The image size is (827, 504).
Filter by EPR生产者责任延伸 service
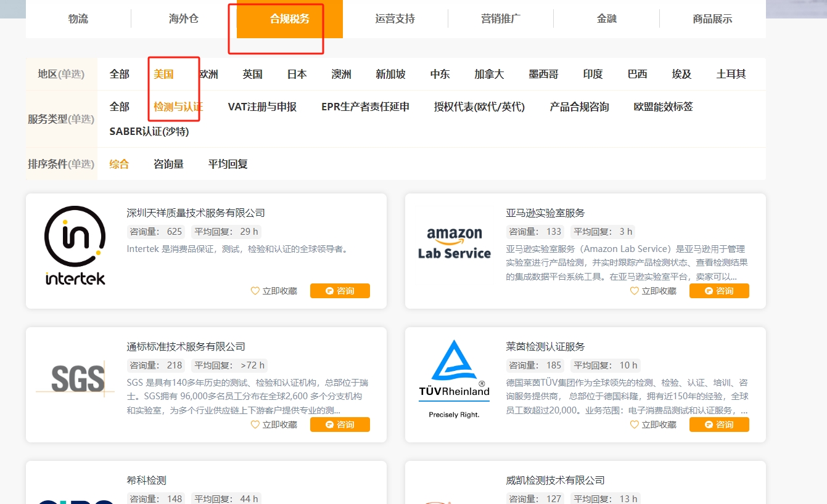(365, 107)
